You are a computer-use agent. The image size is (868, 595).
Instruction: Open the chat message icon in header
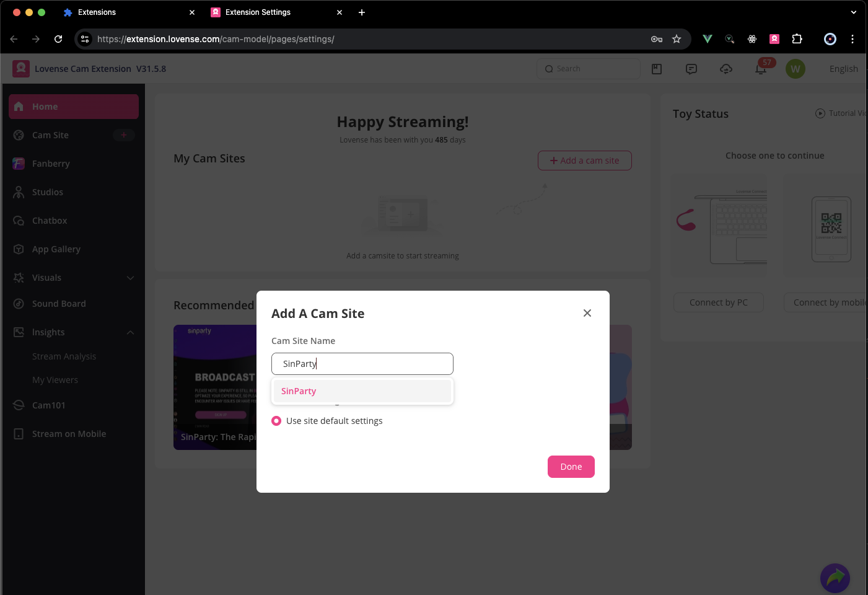pyautogui.click(x=691, y=69)
